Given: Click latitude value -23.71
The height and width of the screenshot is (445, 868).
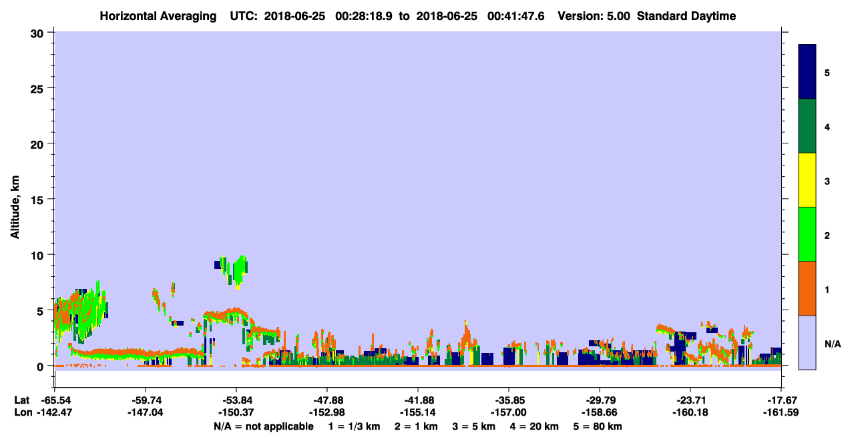Looking at the screenshot, I should [x=690, y=400].
